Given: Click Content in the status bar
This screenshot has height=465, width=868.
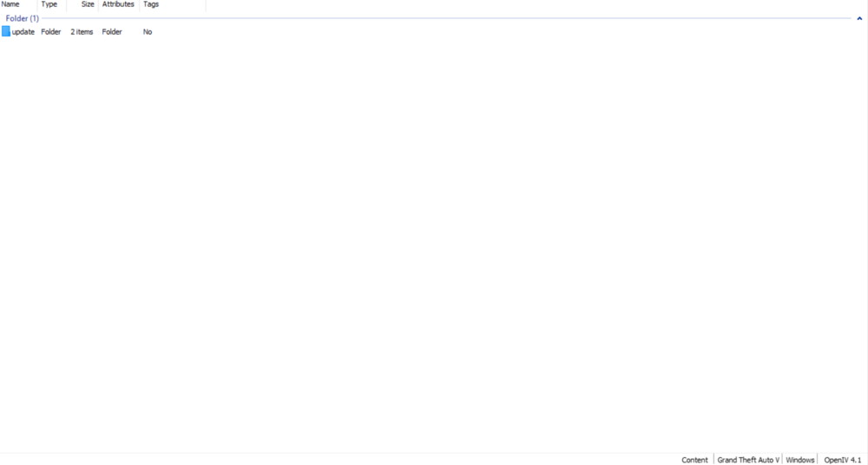Looking at the screenshot, I should coord(694,460).
